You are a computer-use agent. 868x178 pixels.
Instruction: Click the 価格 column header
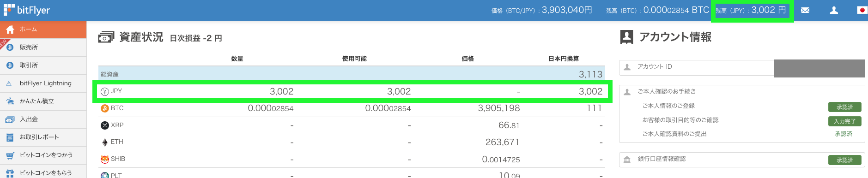coord(468,59)
